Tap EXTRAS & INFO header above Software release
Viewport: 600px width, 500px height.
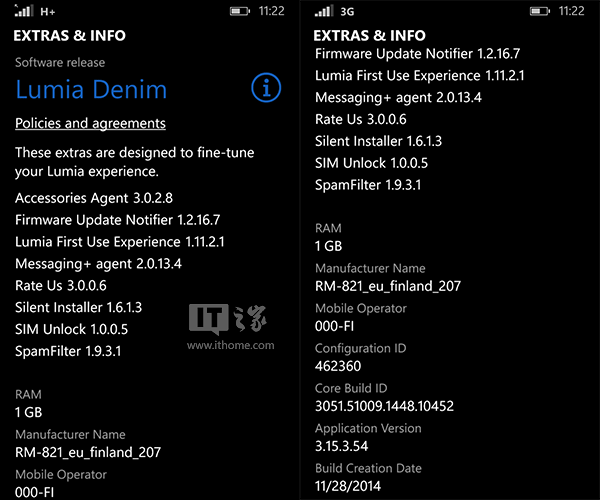(69, 36)
